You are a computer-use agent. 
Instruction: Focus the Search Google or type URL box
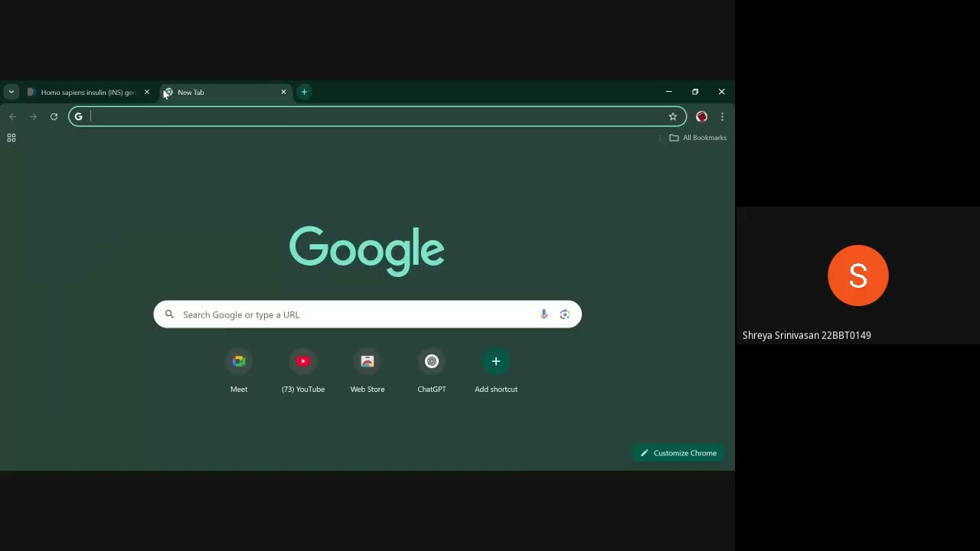(x=367, y=315)
